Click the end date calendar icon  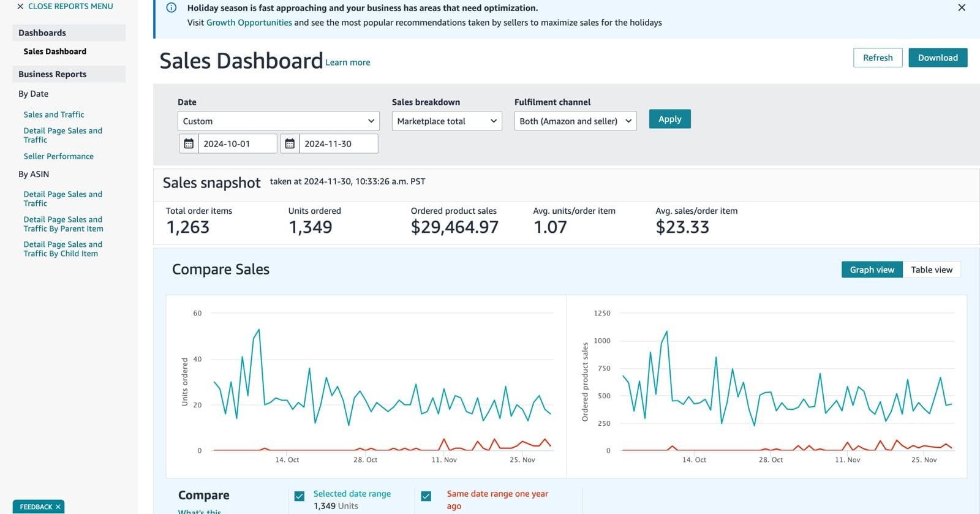click(290, 144)
